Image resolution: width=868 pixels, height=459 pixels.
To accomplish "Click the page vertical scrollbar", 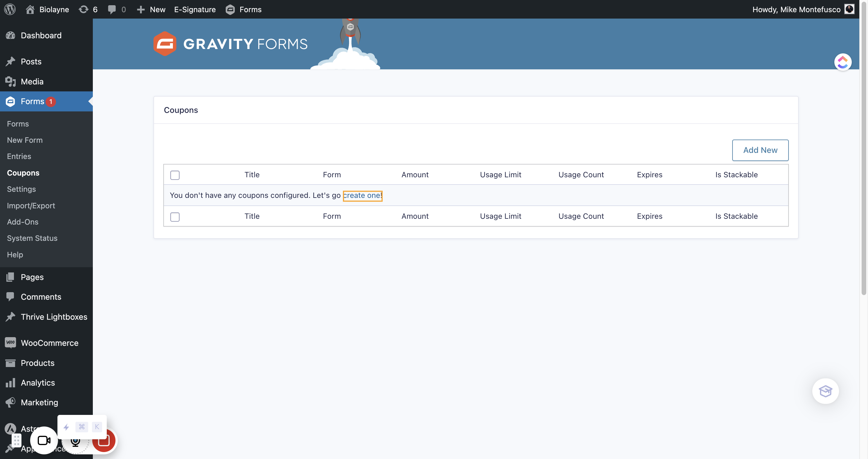I will click(863, 148).
